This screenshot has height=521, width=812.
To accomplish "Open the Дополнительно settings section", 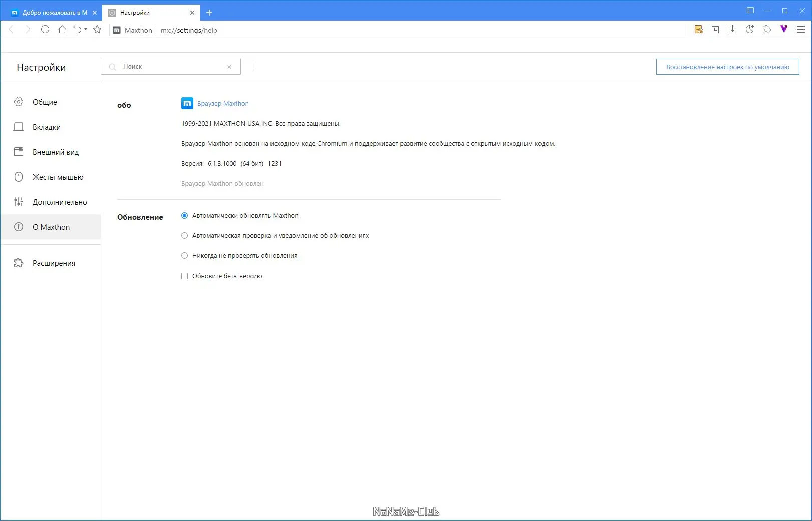I will pos(51,202).
